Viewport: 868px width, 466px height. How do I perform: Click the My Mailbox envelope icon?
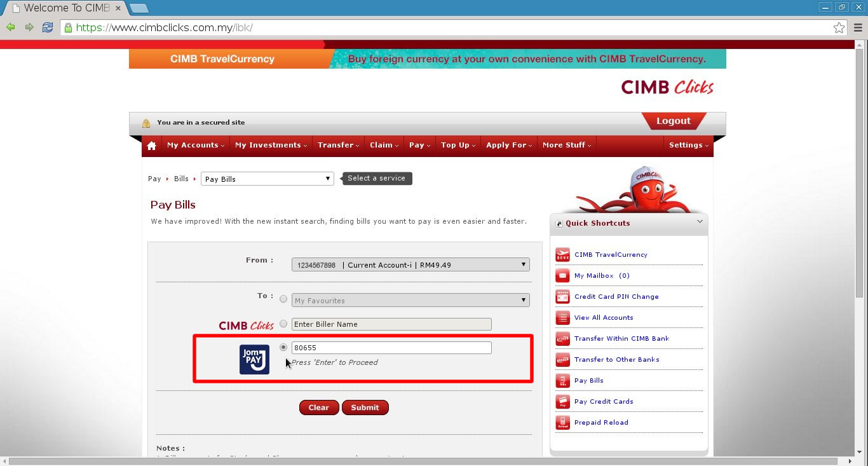(x=562, y=276)
